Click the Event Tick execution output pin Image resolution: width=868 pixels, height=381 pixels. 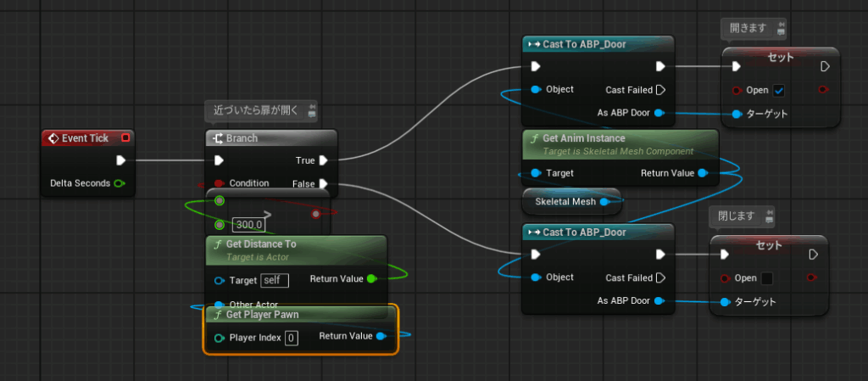coord(120,160)
